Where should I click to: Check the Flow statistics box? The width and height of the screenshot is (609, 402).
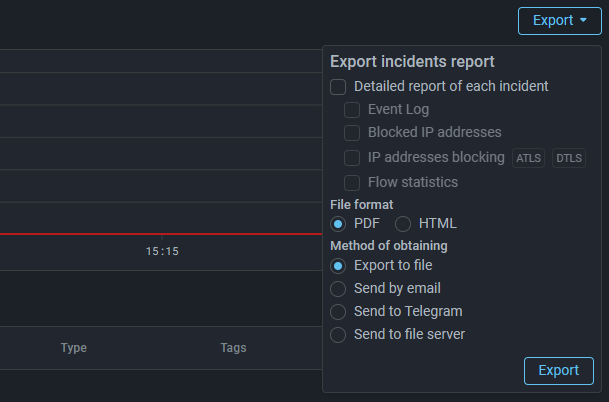pos(352,182)
